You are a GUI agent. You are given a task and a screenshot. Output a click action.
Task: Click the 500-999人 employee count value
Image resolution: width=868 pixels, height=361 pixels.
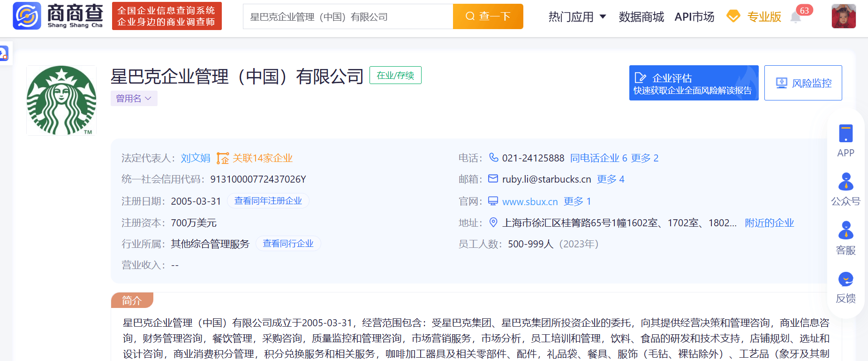coord(531,244)
